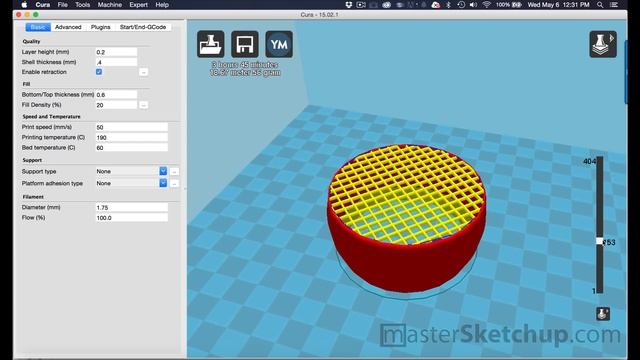Click the small layer view icon below slider
The width and height of the screenshot is (640, 360).
click(603, 313)
